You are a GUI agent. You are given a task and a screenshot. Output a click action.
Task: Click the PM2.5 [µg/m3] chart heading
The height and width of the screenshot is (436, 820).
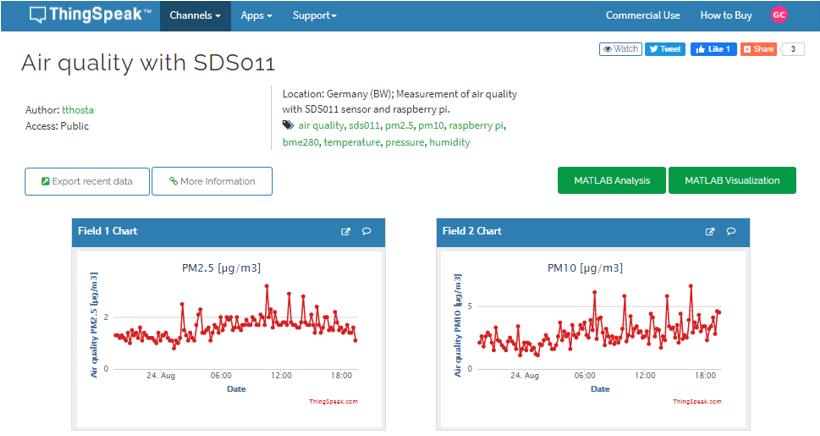[x=221, y=268]
